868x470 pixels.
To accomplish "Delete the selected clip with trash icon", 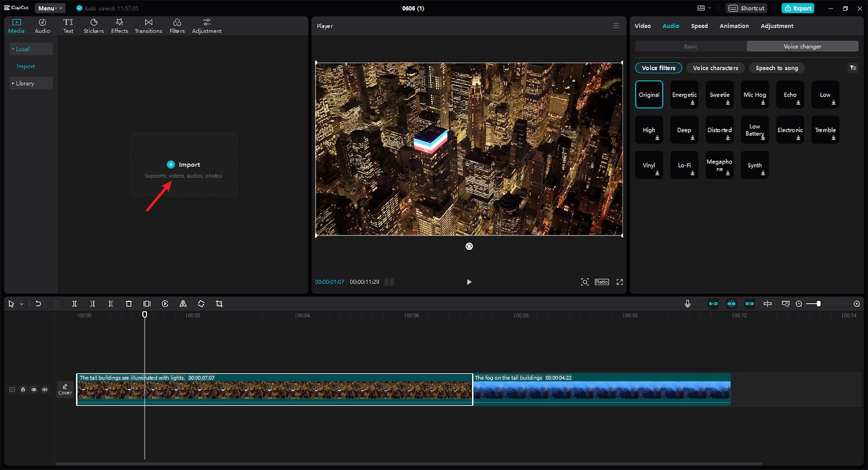I will 129,304.
